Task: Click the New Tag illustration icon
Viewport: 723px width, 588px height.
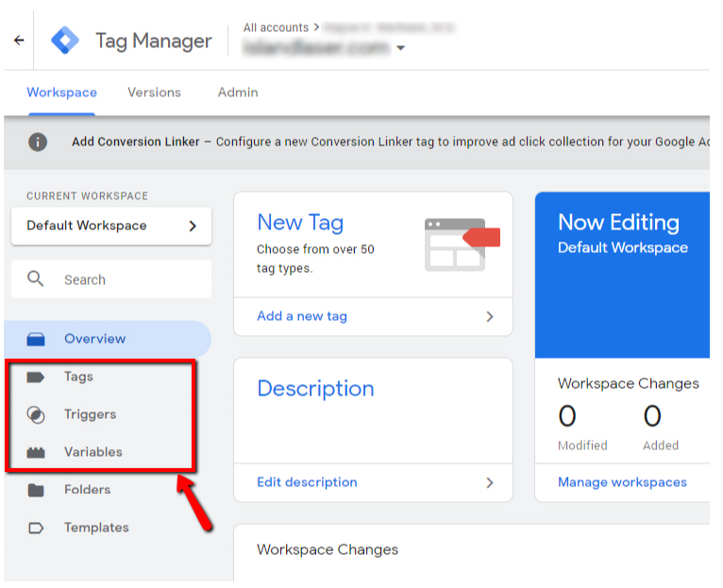Action: [x=462, y=244]
